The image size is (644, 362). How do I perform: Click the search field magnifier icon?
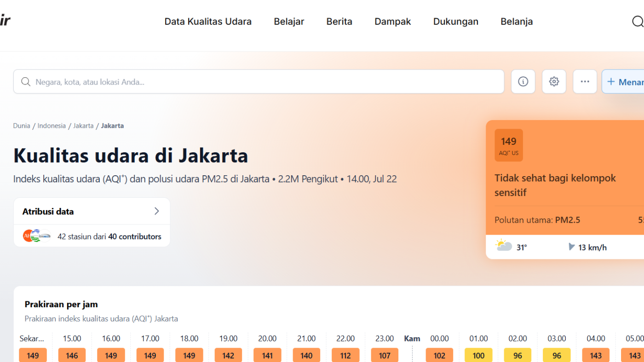pyautogui.click(x=26, y=82)
